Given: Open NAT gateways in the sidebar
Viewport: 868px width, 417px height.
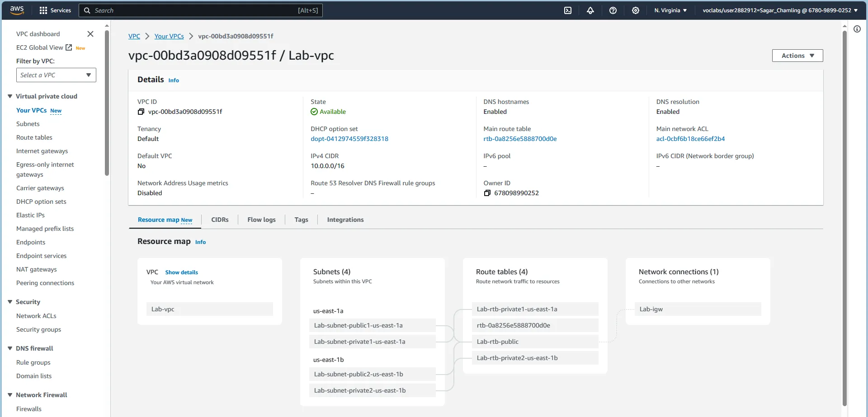Looking at the screenshot, I should [37, 269].
